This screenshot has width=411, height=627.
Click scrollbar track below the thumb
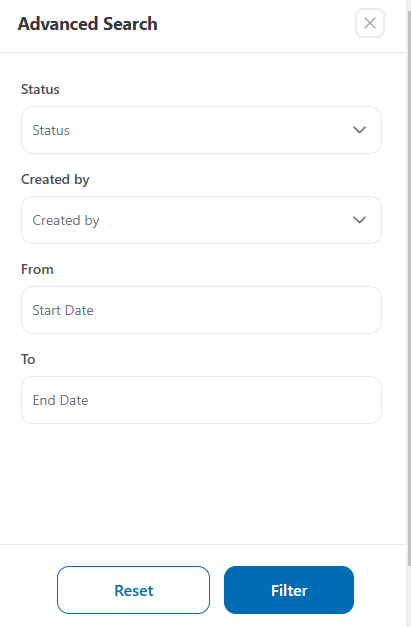click(x=409, y=596)
